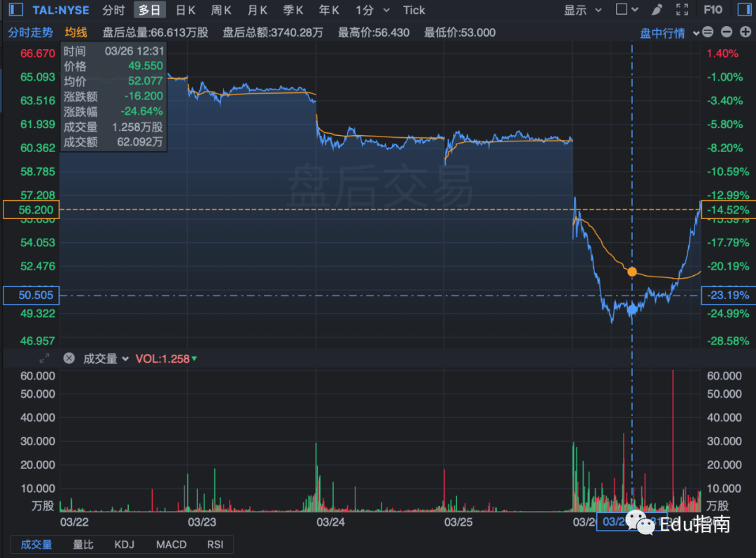Click the 盘后总量:66.613万股 readout
This screenshot has height=558, width=756.
[155, 32]
